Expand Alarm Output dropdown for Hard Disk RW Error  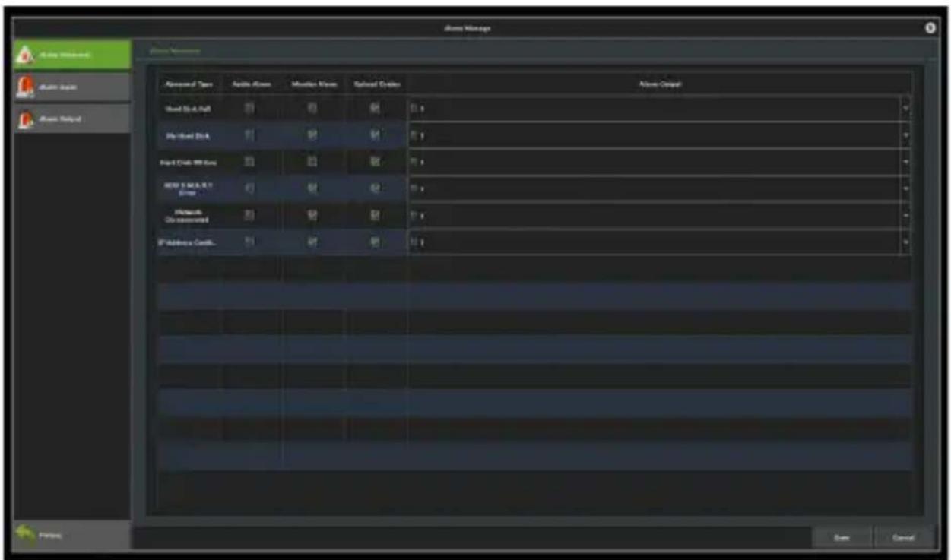pos(905,163)
